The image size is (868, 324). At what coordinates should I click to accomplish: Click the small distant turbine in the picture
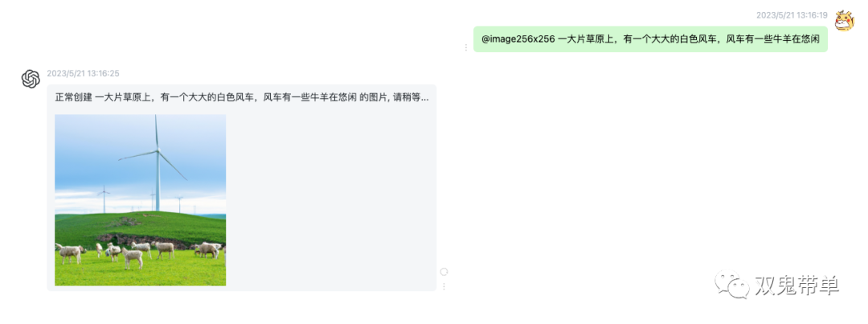(x=104, y=199)
